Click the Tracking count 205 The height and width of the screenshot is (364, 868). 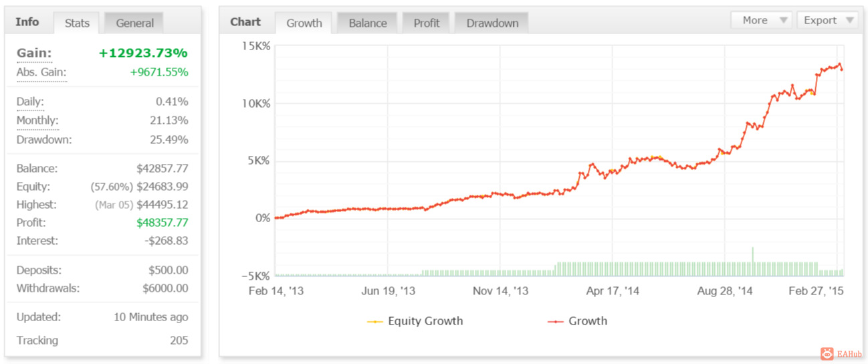click(179, 341)
